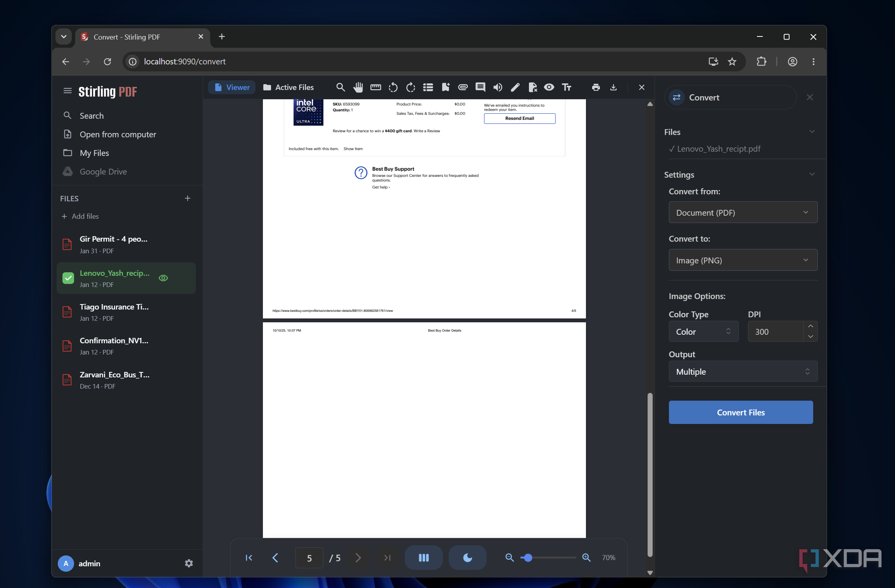
Task: Click the zoom out magnifier icon
Action: (510, 557)
